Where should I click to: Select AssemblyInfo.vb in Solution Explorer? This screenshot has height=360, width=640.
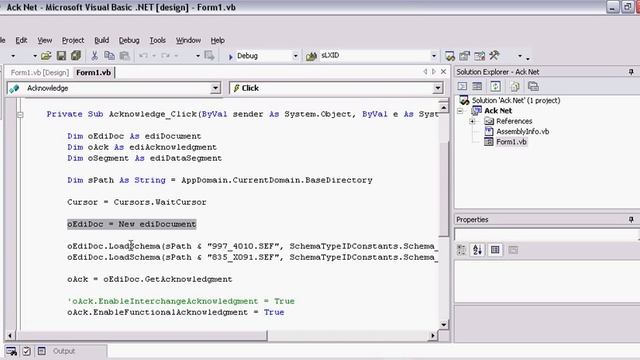click(x=522, y=131)
